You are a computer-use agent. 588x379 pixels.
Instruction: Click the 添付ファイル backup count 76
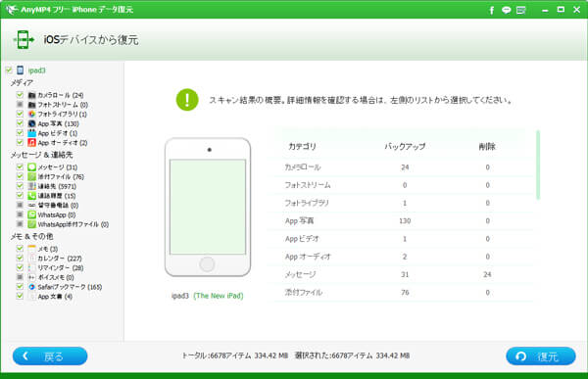[405, 293]
